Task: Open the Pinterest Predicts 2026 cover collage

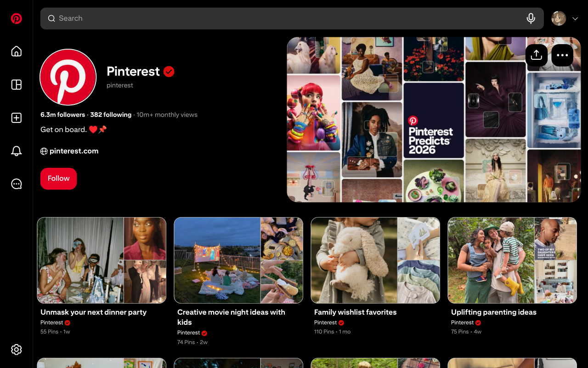Action: tap(434, 120)
